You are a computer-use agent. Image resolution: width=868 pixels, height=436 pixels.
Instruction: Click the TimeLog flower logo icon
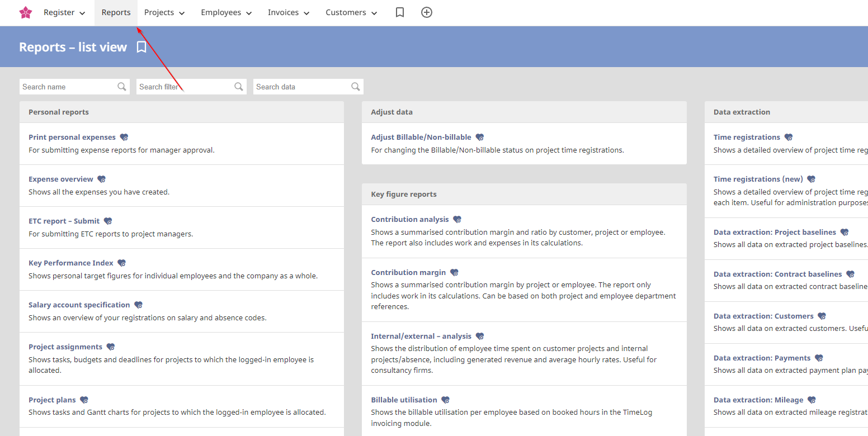(x=25, y=12)
